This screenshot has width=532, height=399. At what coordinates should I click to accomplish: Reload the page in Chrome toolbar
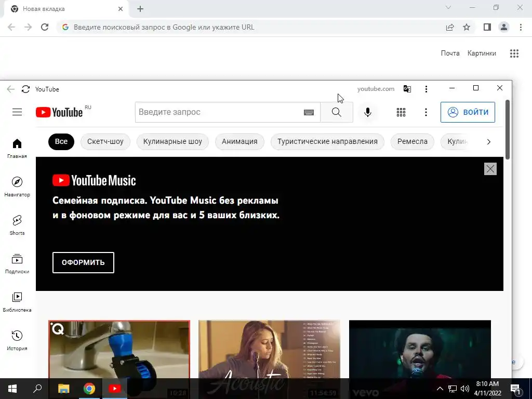(45, 27)
